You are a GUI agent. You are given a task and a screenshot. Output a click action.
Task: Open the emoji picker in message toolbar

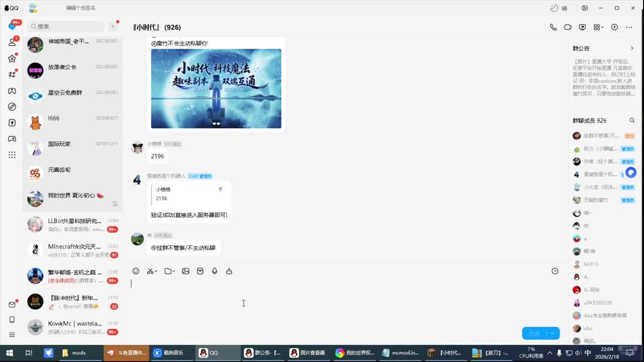tap(136, 271)
